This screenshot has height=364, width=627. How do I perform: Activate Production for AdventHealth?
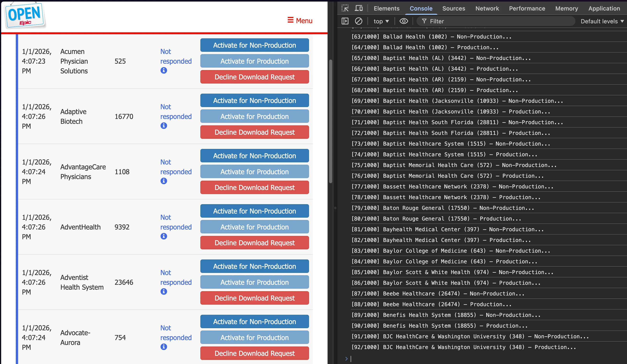254,227
